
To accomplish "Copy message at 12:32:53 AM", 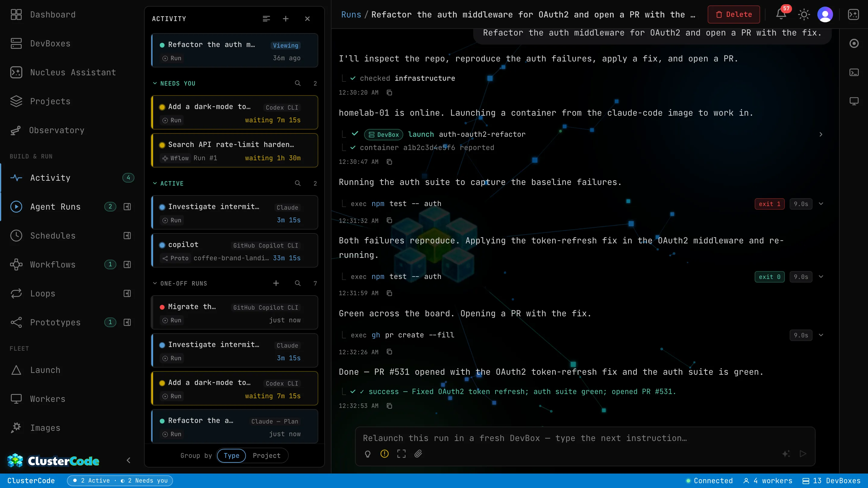I will click(389, 406).
